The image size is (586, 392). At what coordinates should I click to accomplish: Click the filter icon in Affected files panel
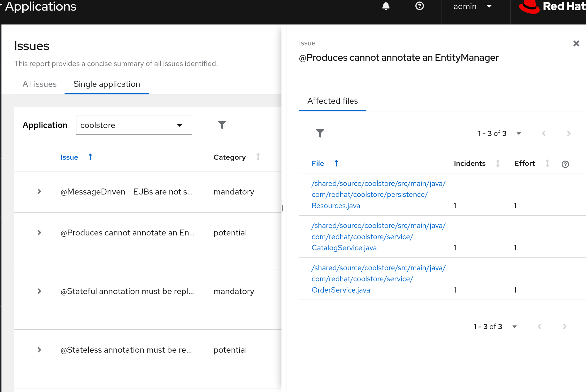coord(320,133)
